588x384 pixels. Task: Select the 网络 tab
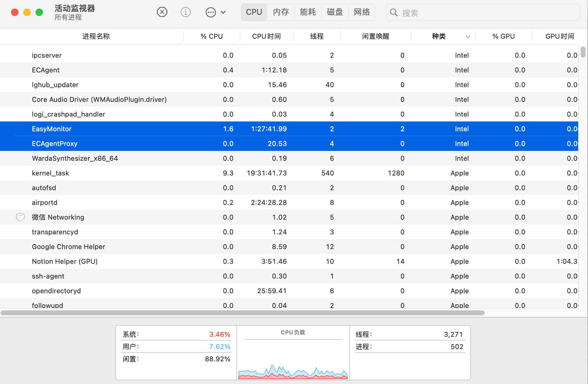(x=362, y=12)
